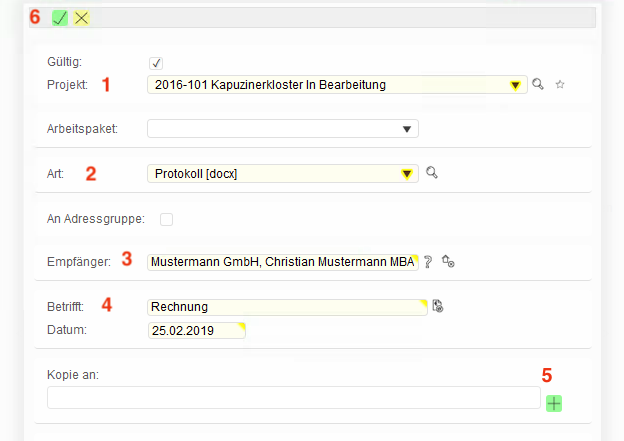The image size is (624, 441).
Task: Click the yellow X cancel icon
Action: point(81,18)
